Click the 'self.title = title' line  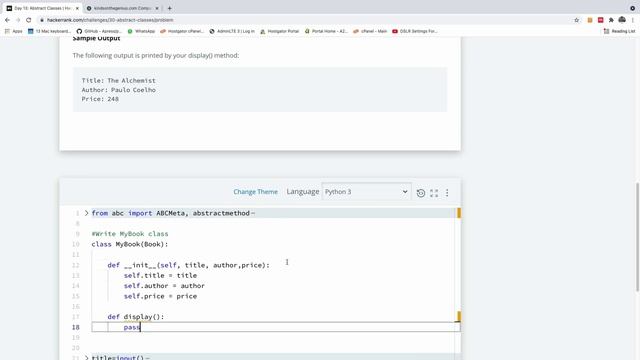pyautogui.click(x=160, y=276)
